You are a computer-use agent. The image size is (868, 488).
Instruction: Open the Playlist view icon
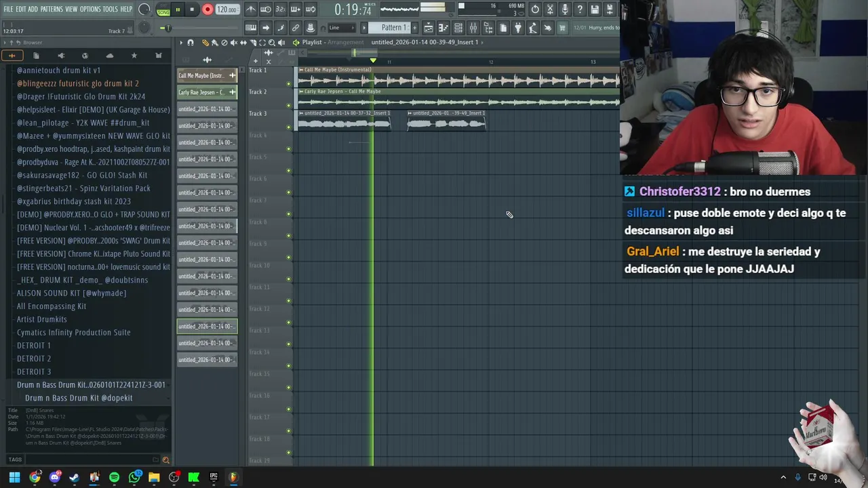point(429,28)
